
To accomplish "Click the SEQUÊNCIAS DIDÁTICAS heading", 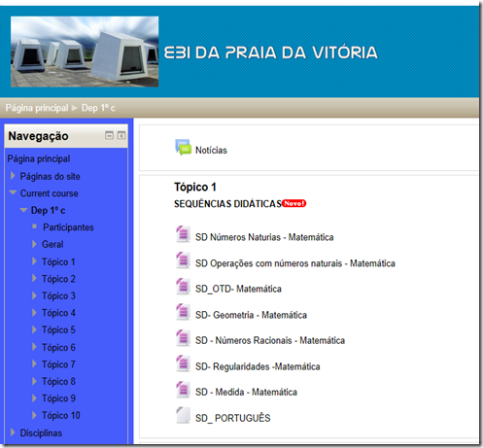I will (x=227, y=204).
